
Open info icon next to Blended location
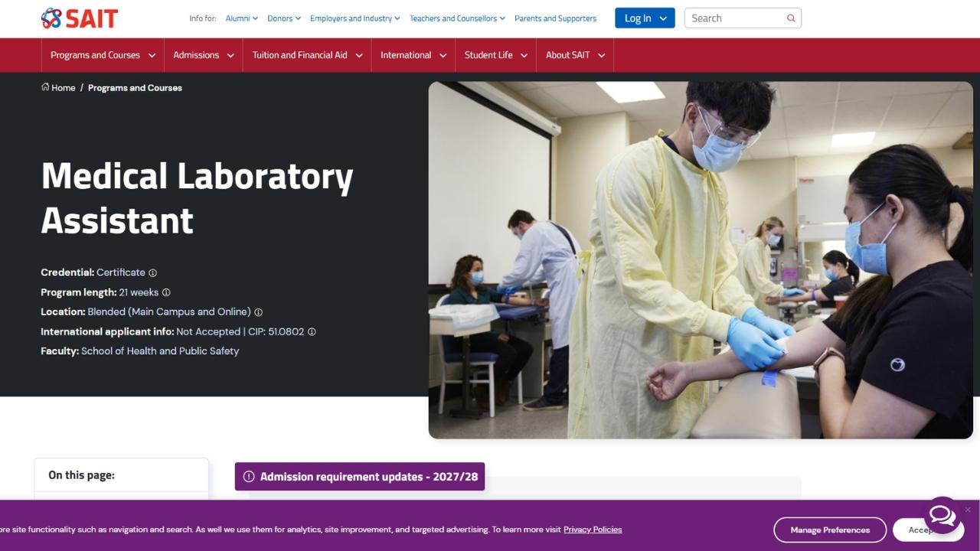click(258, 312)
